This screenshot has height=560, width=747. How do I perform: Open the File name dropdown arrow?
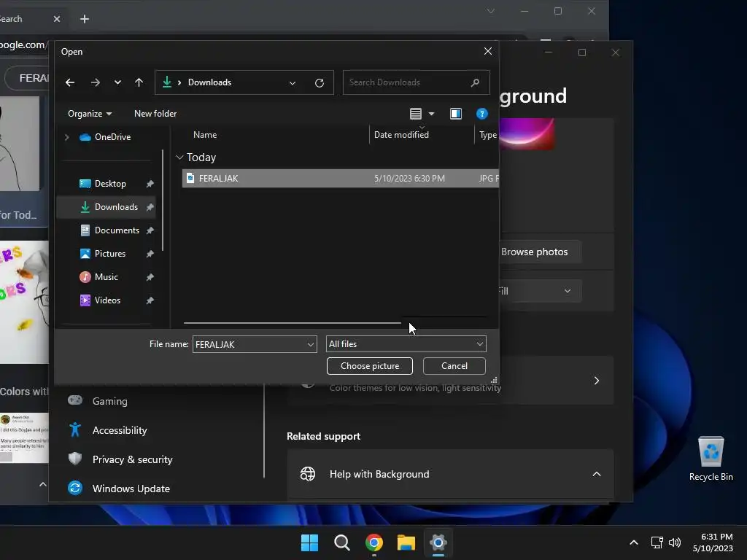coord(311,344)
